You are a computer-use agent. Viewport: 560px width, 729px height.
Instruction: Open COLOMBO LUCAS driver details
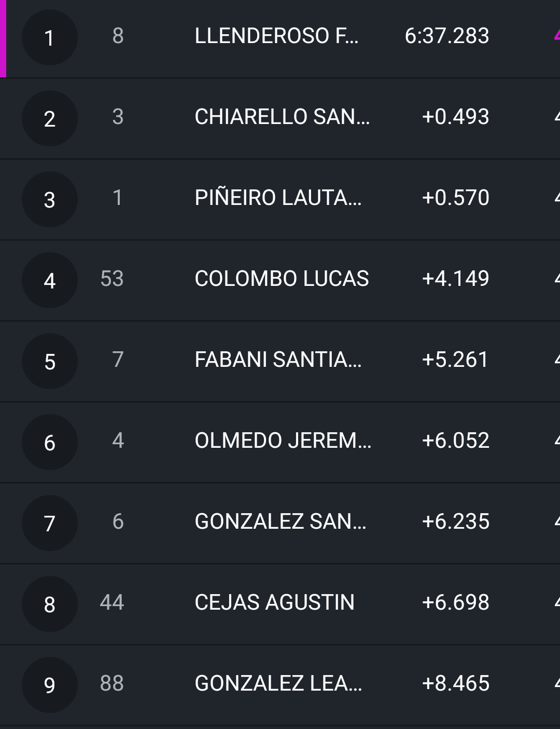282,279
